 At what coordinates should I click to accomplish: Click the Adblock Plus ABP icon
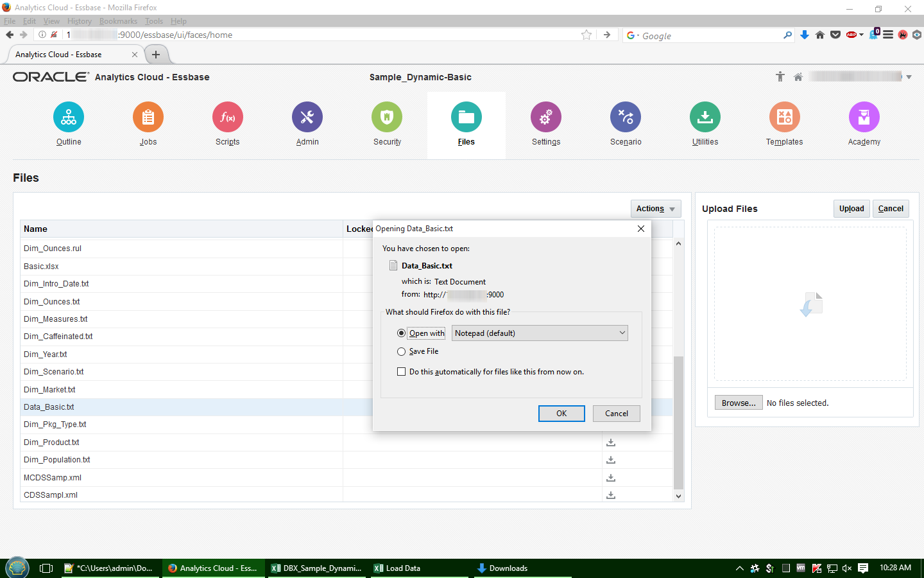pos(851,35)
